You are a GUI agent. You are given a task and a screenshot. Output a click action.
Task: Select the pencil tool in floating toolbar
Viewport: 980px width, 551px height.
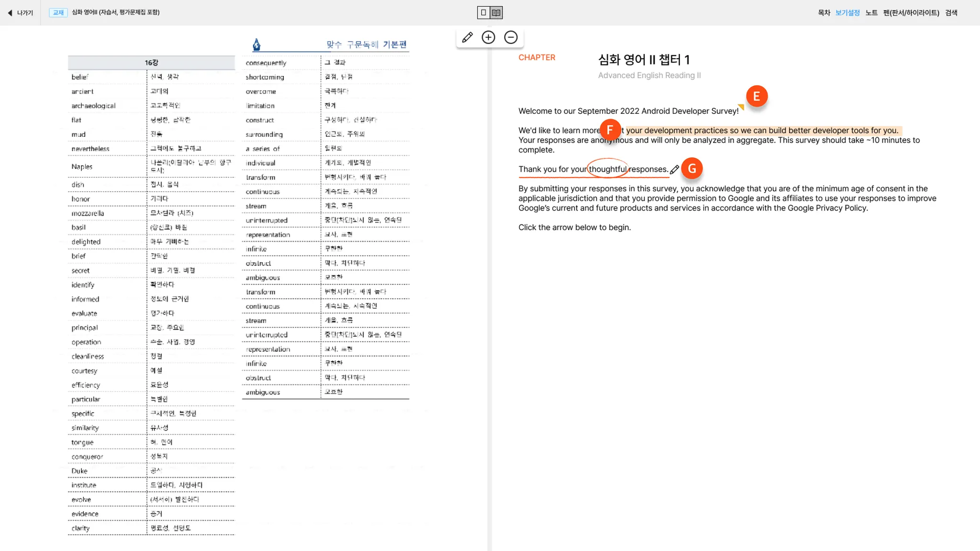click(467, 37)
